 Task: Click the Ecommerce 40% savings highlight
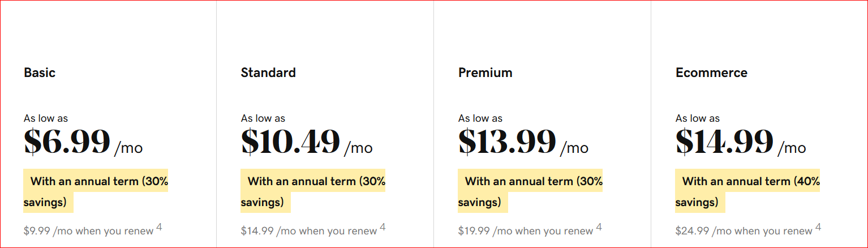[x=747, y=191]
